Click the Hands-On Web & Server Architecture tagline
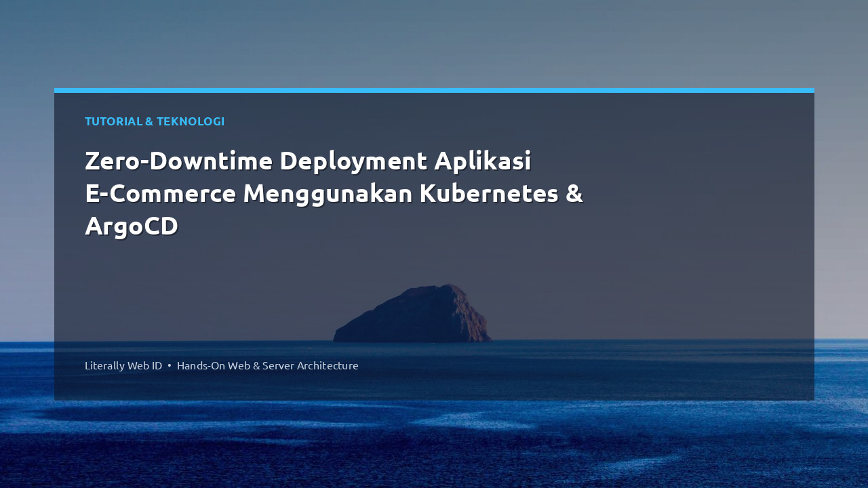This screenshot has height=488, width=868. (268, 365)
